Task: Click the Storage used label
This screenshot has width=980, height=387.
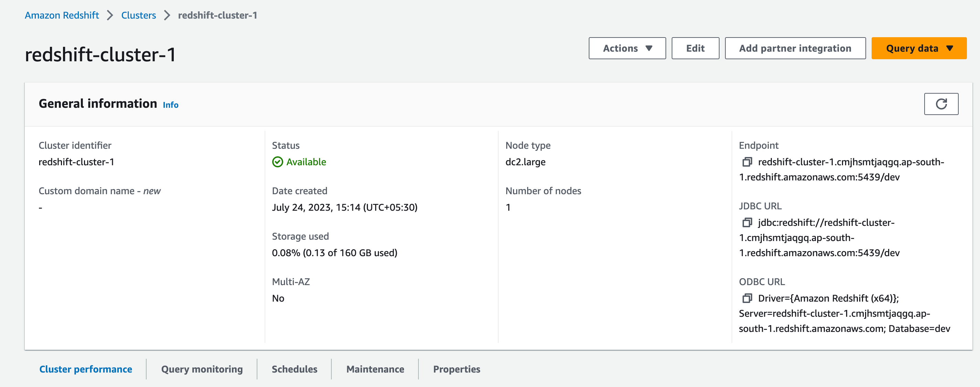Action: tap(300, 236)
